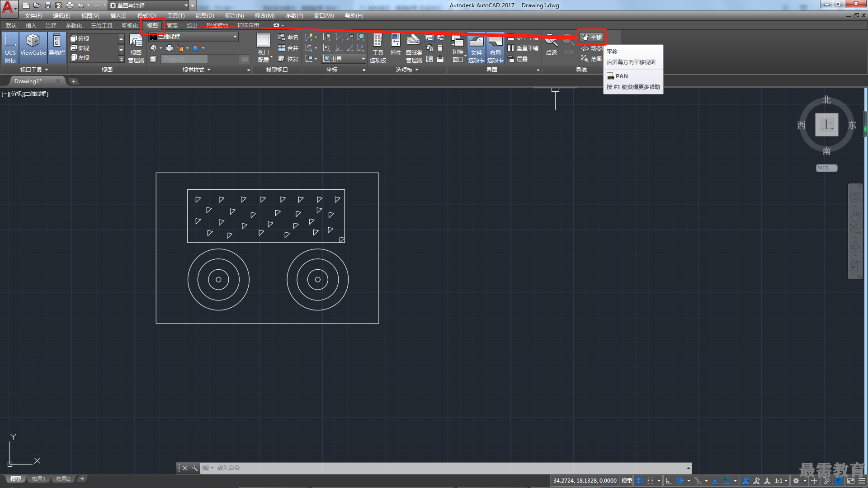Click the 模型 model space status button
This screenshot has height=488, width=868.
627,481
